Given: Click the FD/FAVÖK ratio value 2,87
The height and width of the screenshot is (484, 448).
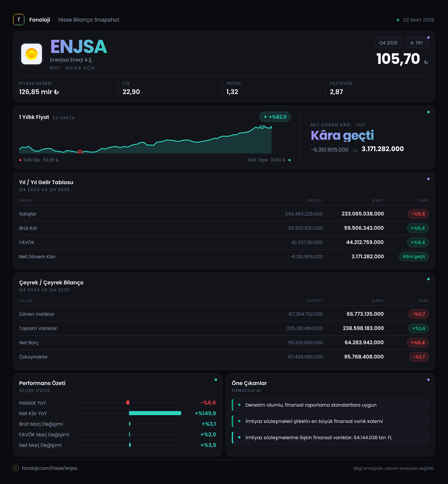Looking at the screenshot, I should click(336, 92).
